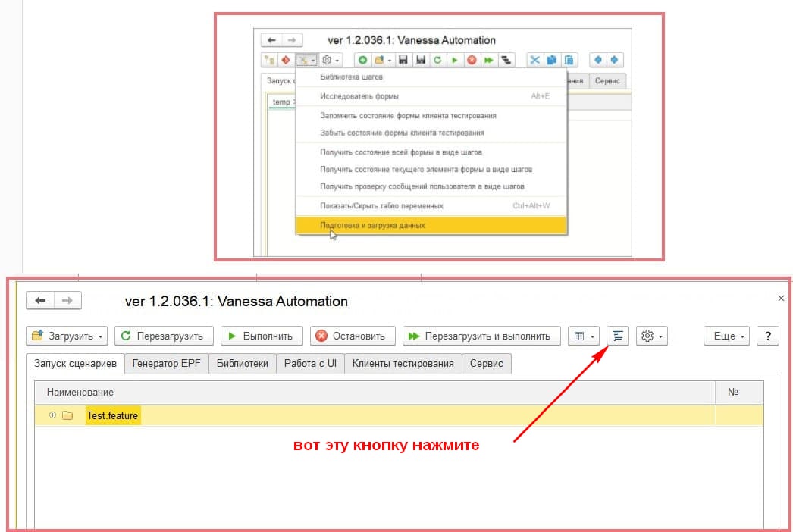Screen dimensions: 793x532
Task: Close the lower Vanessa Automation form
Action: pos(781,299)
